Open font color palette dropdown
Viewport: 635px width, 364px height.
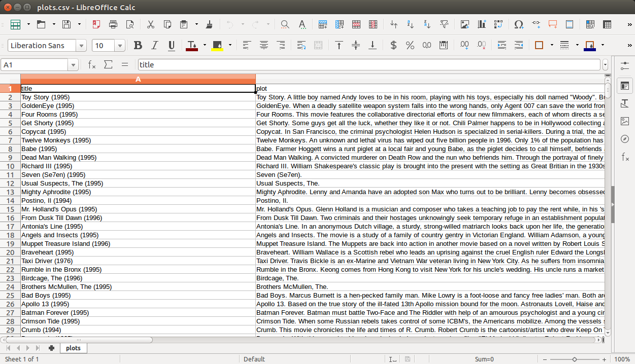(205, 46)
